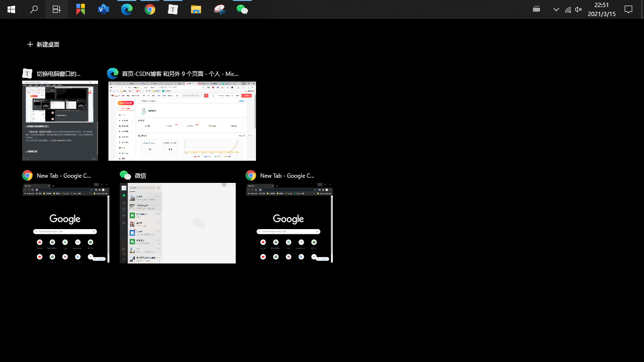Open the taskbar search magnifier
Image resolution: width=644 pixels, height=362 pixels.
[34, 9]
